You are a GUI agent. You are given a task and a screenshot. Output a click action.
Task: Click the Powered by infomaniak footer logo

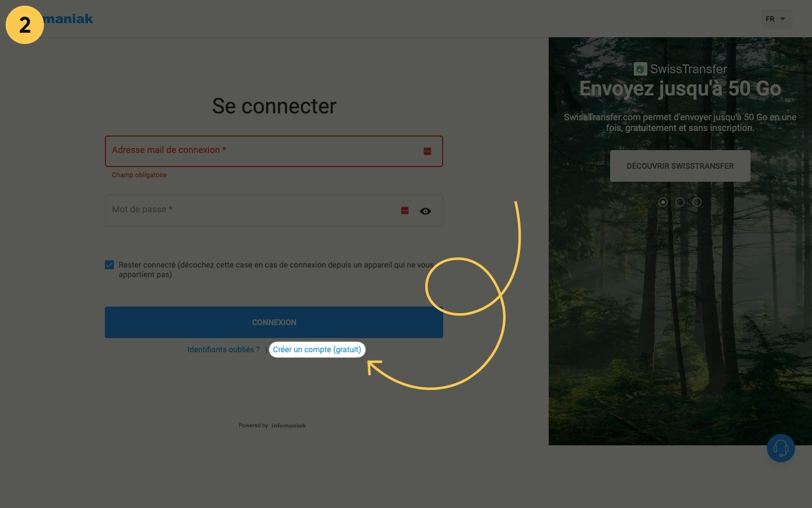click(x=289, y=426)
